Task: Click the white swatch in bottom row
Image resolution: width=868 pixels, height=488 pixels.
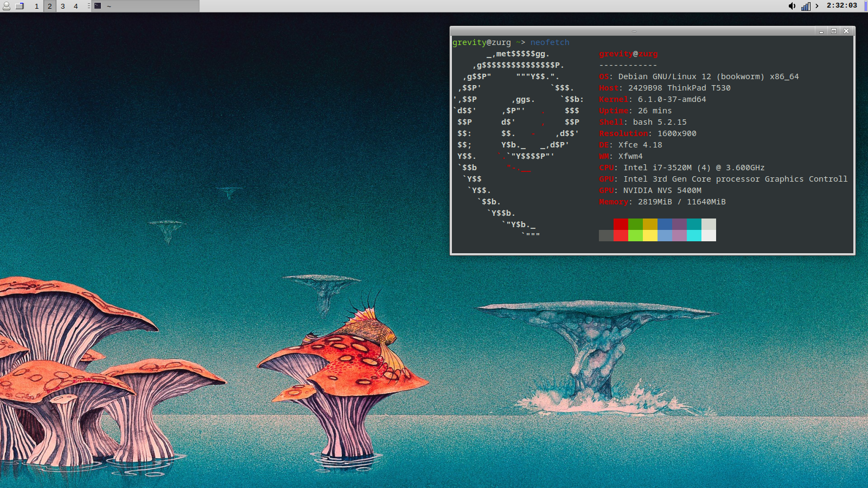Action: tap(709, 236)
